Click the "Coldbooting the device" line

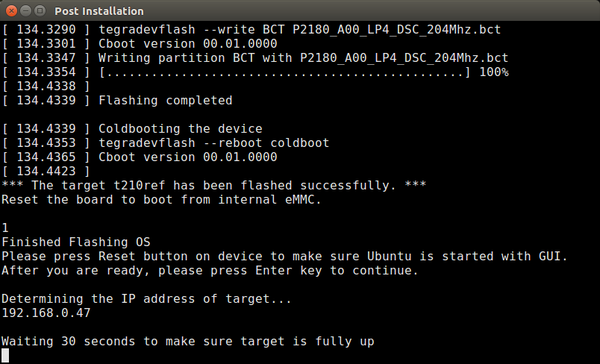pyautogui.click(x=180, y=128)
